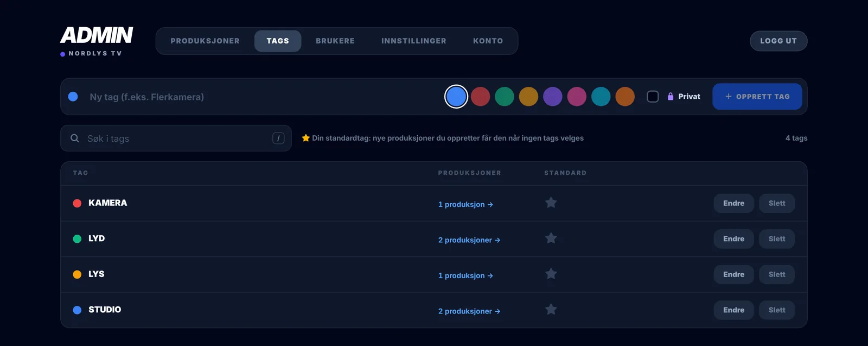Follow the LYS 1 produksjon link
868x346 pixels.
tap(465, 276)
